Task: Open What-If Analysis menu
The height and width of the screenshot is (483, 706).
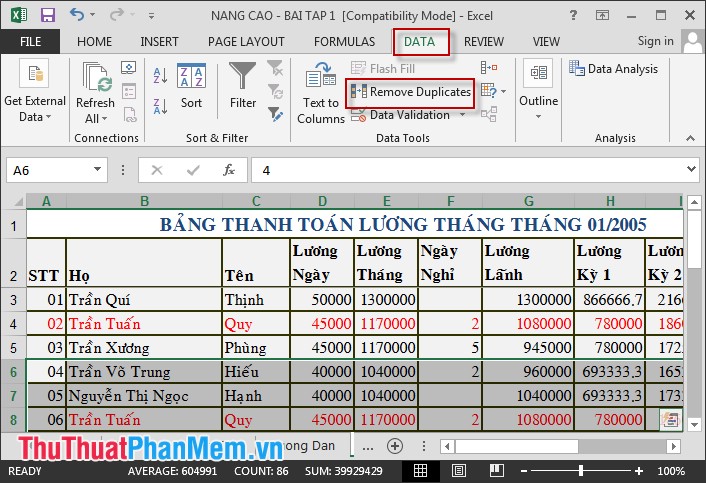Action: click(493, 91)
